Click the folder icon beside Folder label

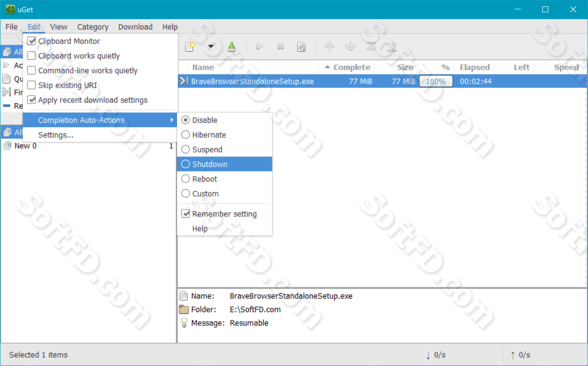184,310
